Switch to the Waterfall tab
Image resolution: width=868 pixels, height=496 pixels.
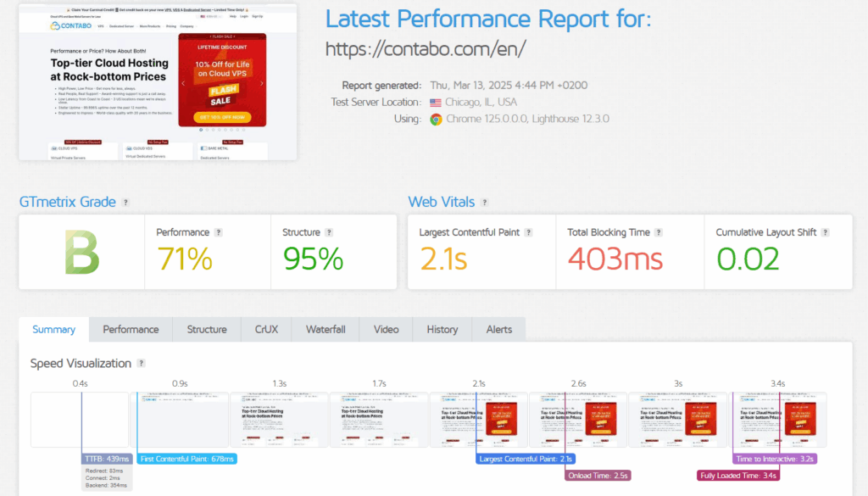(x=325, y=329)
